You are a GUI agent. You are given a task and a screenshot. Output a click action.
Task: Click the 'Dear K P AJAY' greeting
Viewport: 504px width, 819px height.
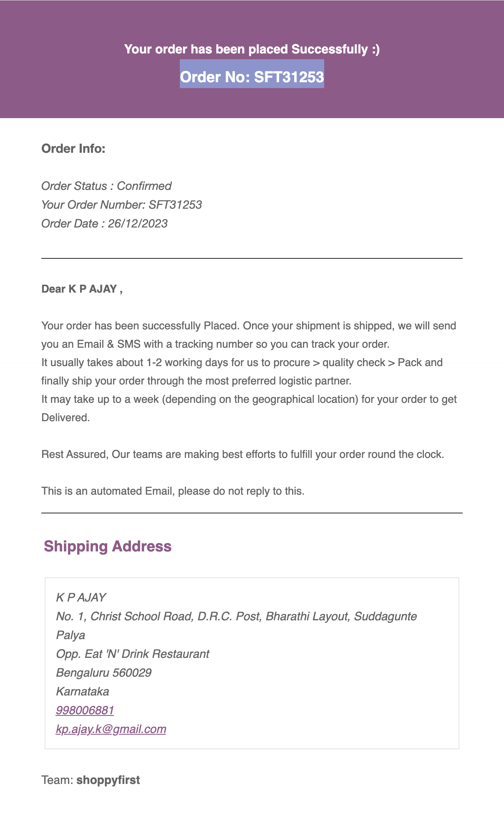82,289
